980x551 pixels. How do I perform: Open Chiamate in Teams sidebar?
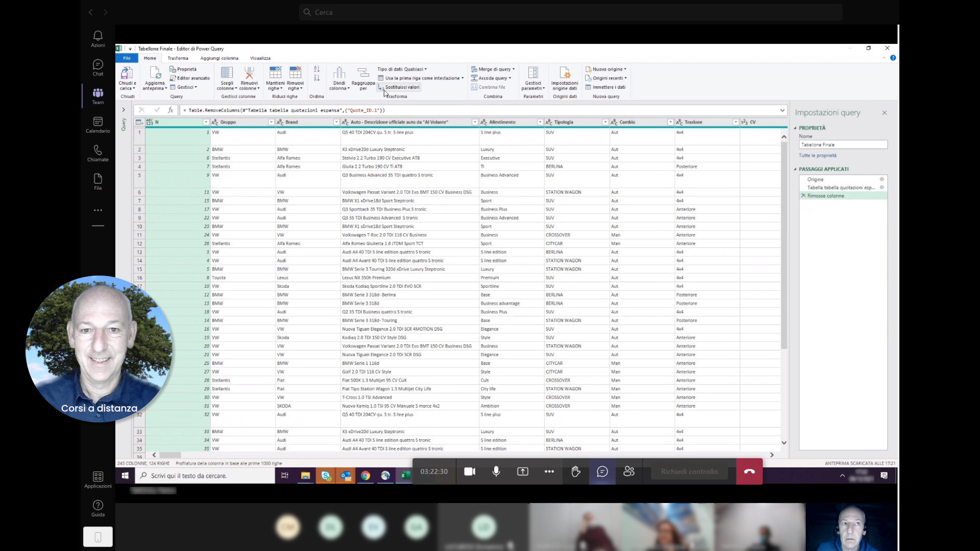[97, 153]
